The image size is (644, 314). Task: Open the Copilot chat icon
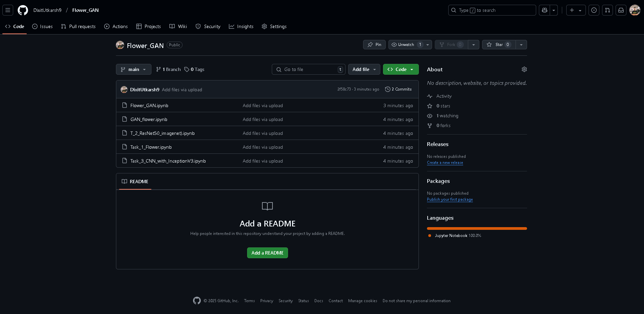pyautogui.click(x=544, y=10)
